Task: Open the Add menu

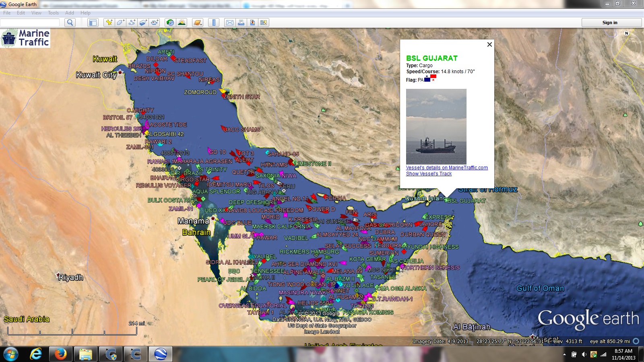Action: pyautogui.click(x=70, y=13)
